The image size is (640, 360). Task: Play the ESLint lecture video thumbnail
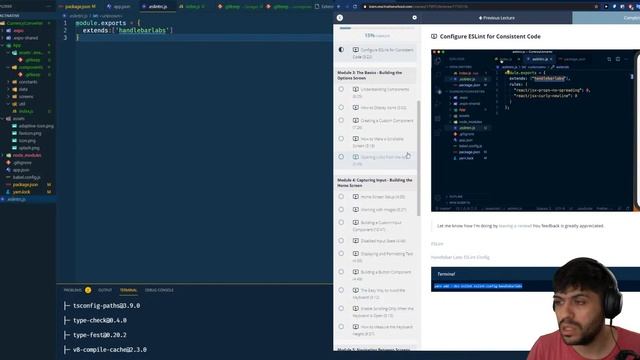coord(535,131)
